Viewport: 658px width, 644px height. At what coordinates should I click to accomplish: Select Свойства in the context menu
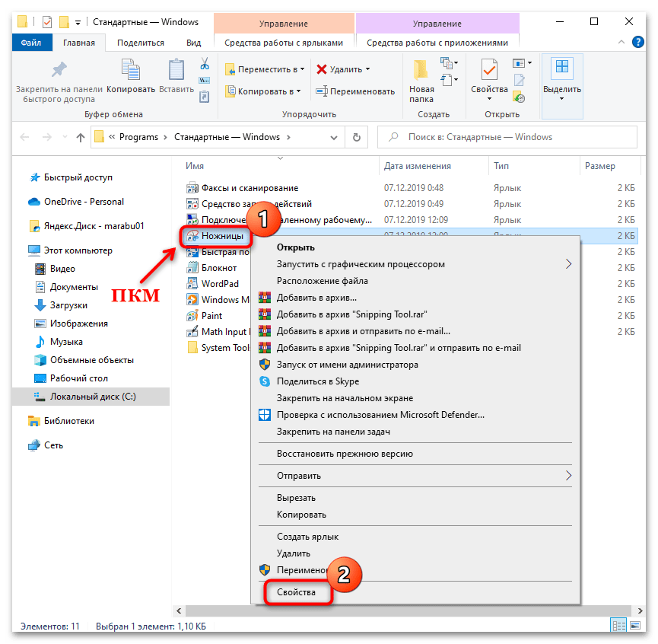click(296, 591)
